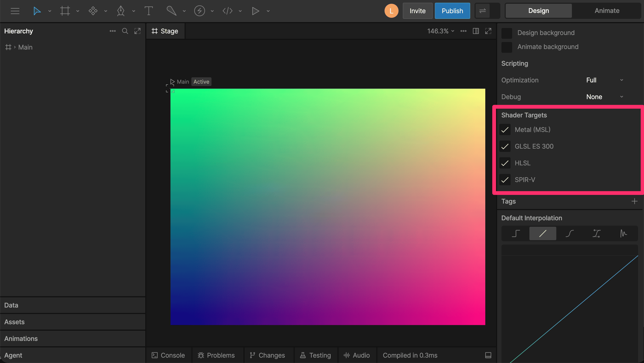Viewport: 644px width, 363px height.
Task: Select the arrow Select tool
Action: (37, 11)
